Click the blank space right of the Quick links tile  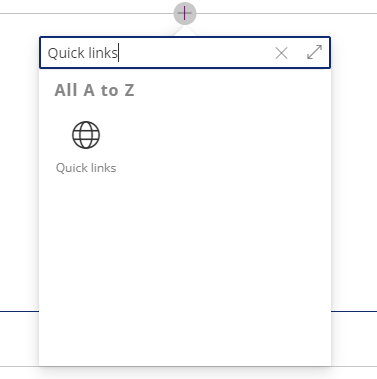pyautogui.click(x=223, y=147)
